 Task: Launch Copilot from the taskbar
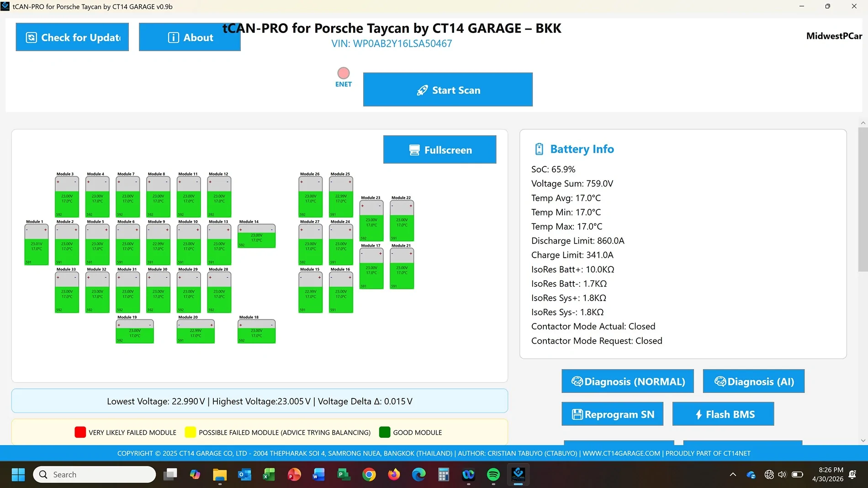pos(195,475)
